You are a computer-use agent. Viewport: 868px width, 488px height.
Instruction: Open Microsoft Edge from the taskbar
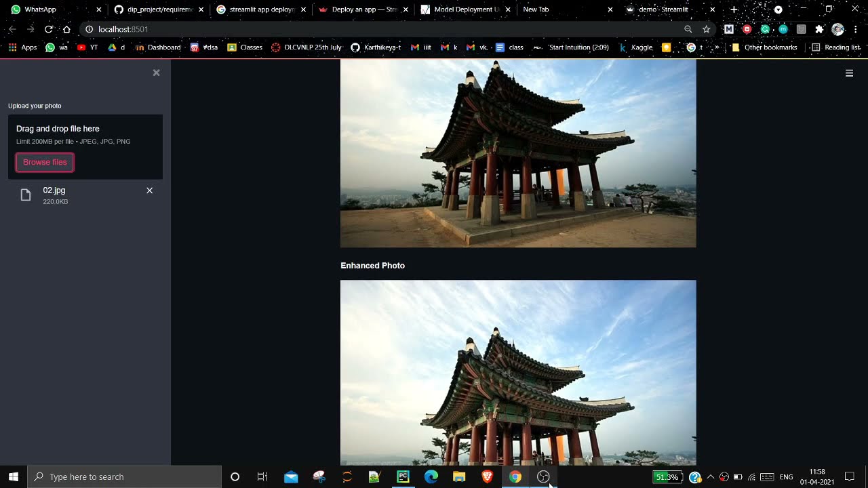(x=431, y=476)
